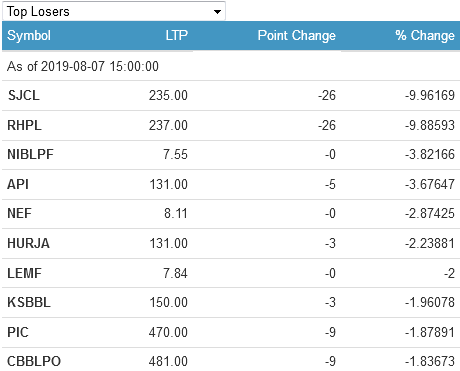Image resolution: width=460 pixels, height=371 pixels.
Task: Click the % Change column header
Action: click(x=425, y=35)
